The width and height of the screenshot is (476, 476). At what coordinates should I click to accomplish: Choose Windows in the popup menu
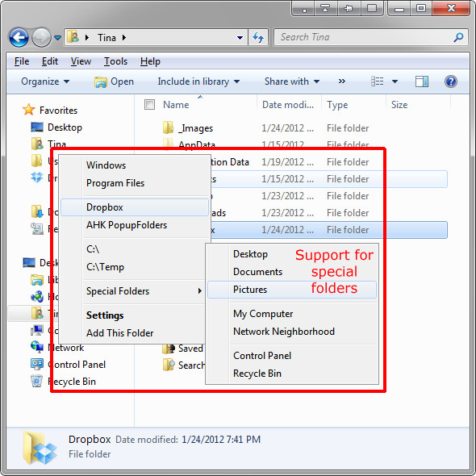click(x=135, y=165)
